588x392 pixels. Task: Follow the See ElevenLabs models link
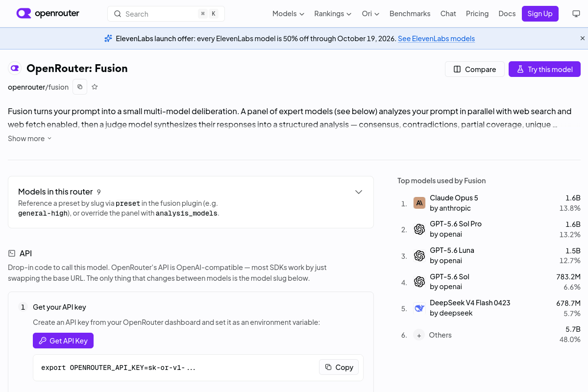(x=436, y=38)
